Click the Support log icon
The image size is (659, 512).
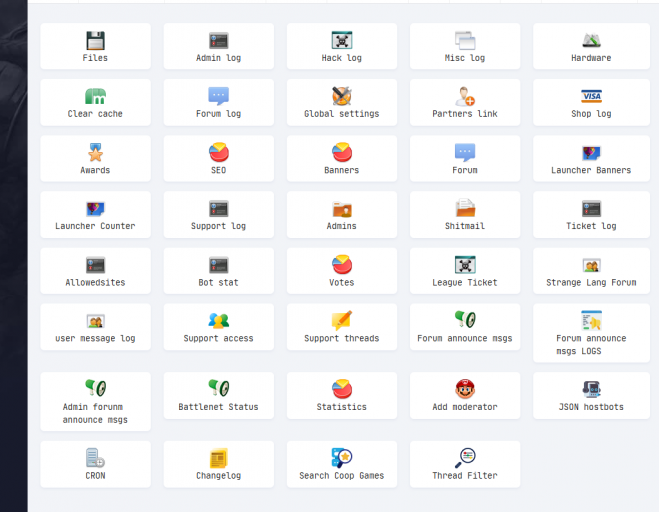pos(219,209)
